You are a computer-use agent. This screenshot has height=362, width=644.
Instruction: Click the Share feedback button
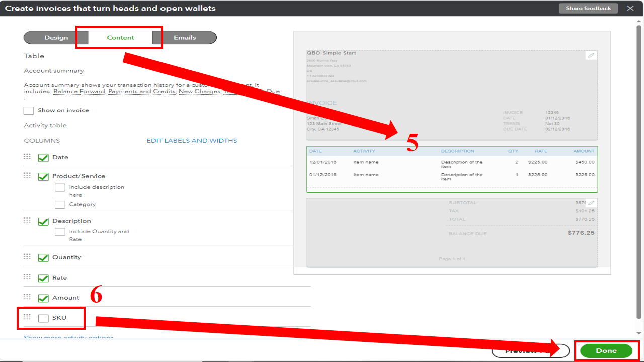click(x=588, y=8)
